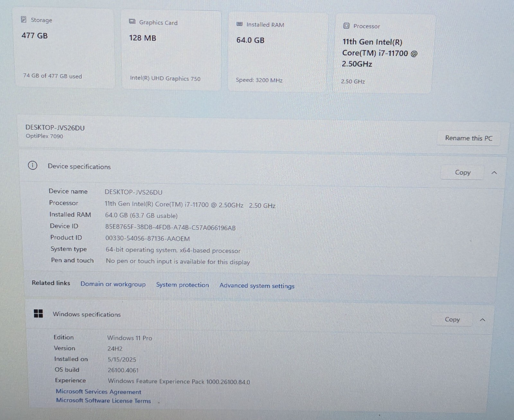
Task: Click the Graphics Card icon
Action: click(132, 22)
